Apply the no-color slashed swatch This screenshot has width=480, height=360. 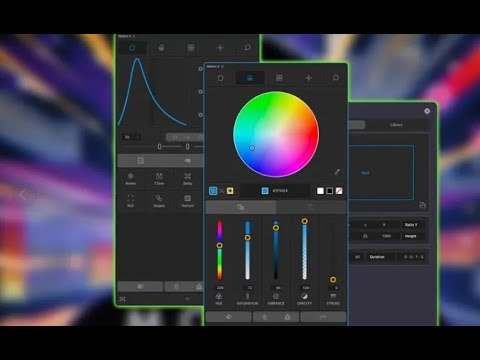(x=339, y=191)
